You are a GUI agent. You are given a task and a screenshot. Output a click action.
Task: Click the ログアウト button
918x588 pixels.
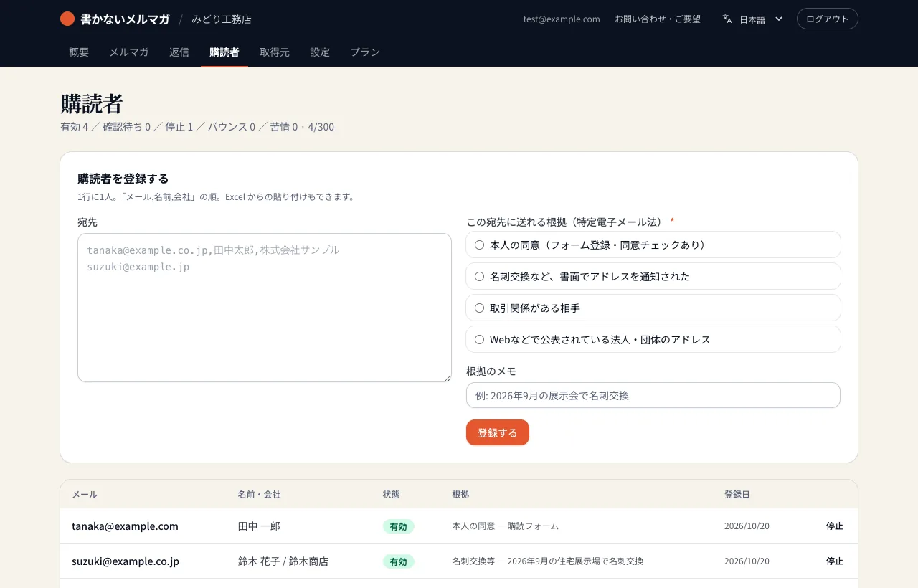tap(828, 19)
